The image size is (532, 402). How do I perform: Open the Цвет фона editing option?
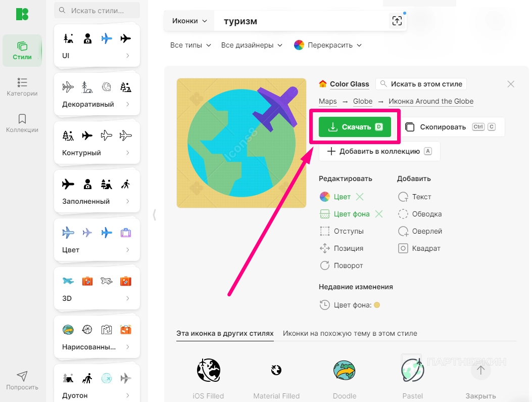click(x=345, y=214)
